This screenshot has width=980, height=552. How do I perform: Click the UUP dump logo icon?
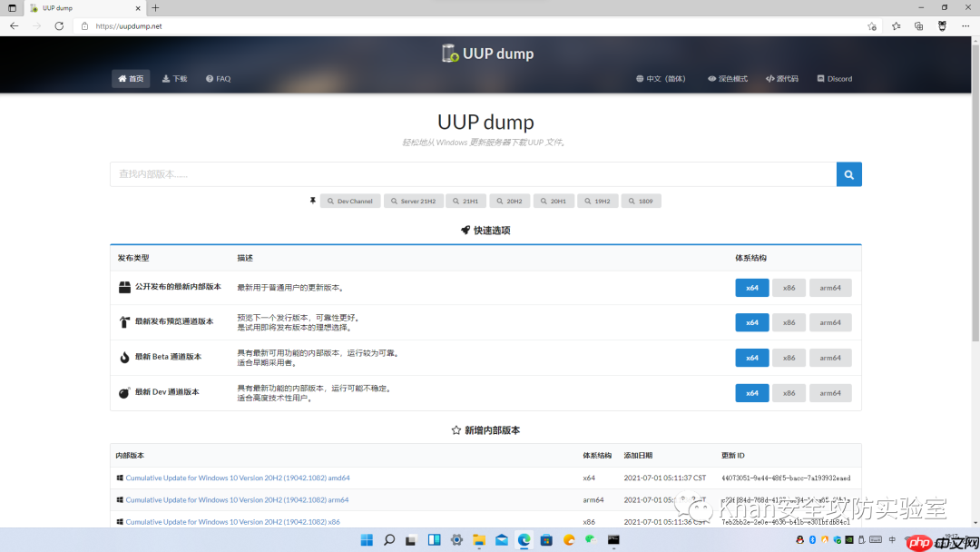point(449,54)
